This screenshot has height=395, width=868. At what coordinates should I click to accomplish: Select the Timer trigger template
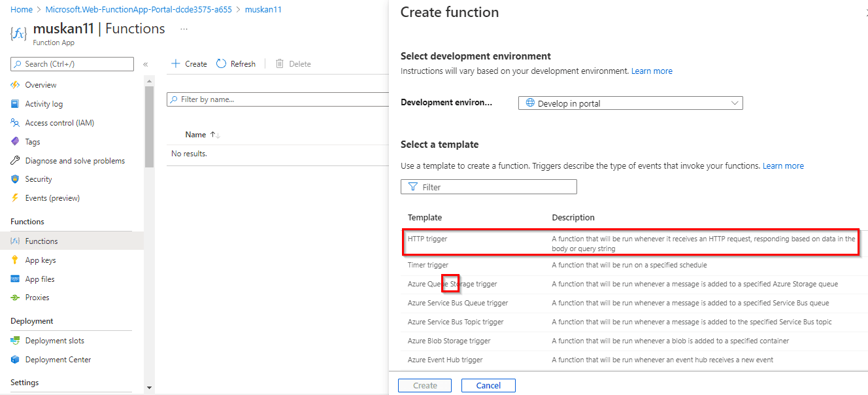pos(428,265)
